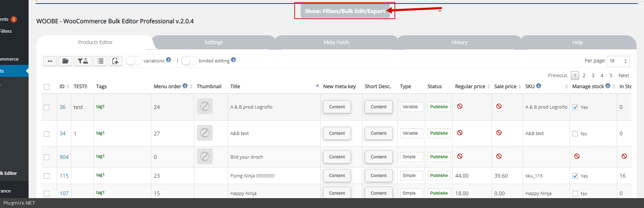Click blocked in-stock icon for Bild your droch
This screenshot has height=208, width=644.
[624, 156]
